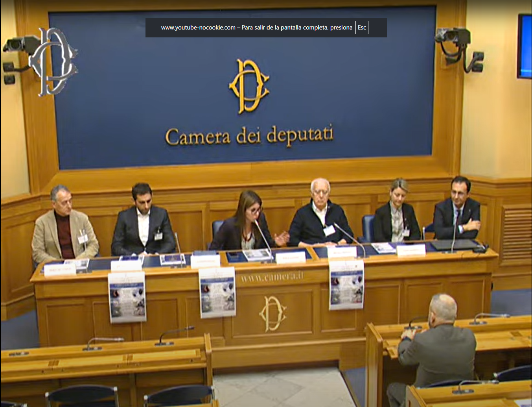Click the center poster below the speaker
The width and height of the screenshot is (532, 407).
tap(217, 293)
